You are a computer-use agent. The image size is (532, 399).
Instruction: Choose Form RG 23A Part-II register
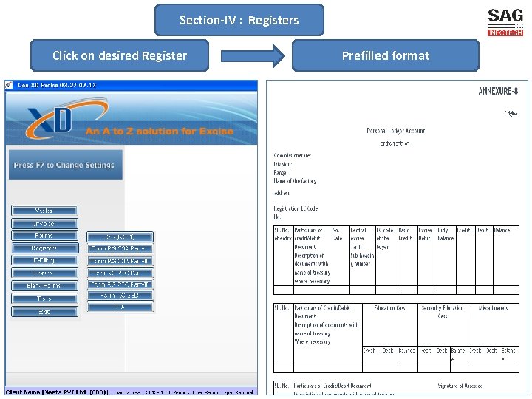pyautogui.click(x=120, y=261)
